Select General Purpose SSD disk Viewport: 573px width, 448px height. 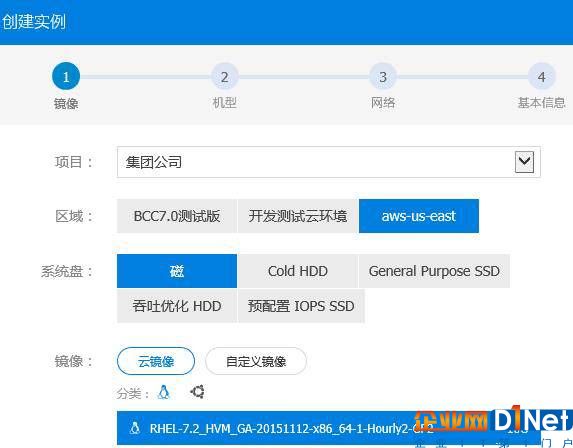434,271
